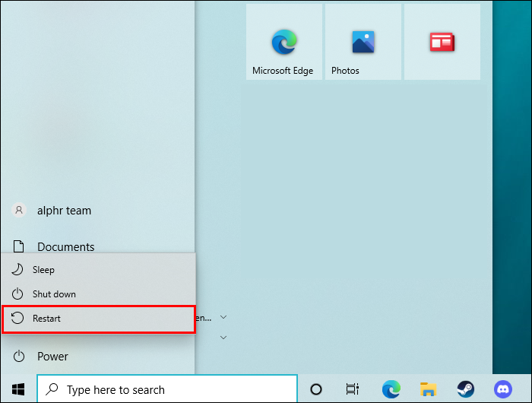
Task: Open Task View from the taskbar
Action: tap(352, 389)
